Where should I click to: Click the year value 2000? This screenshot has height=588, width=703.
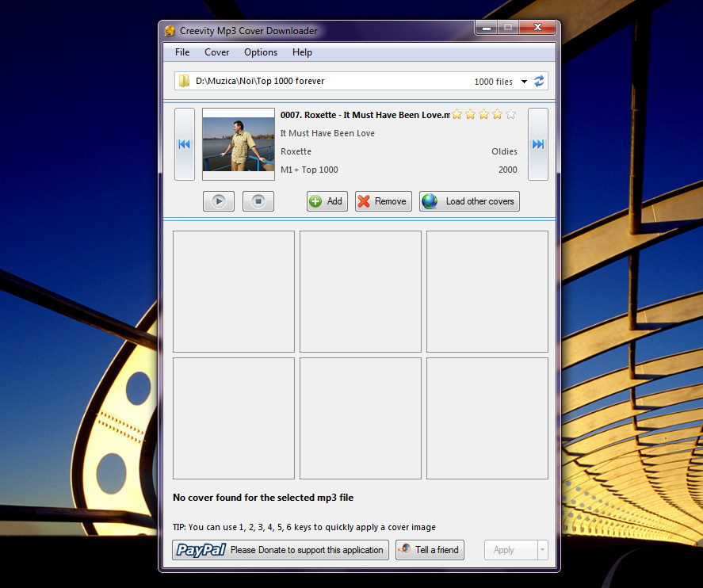(x=507, y=170)
